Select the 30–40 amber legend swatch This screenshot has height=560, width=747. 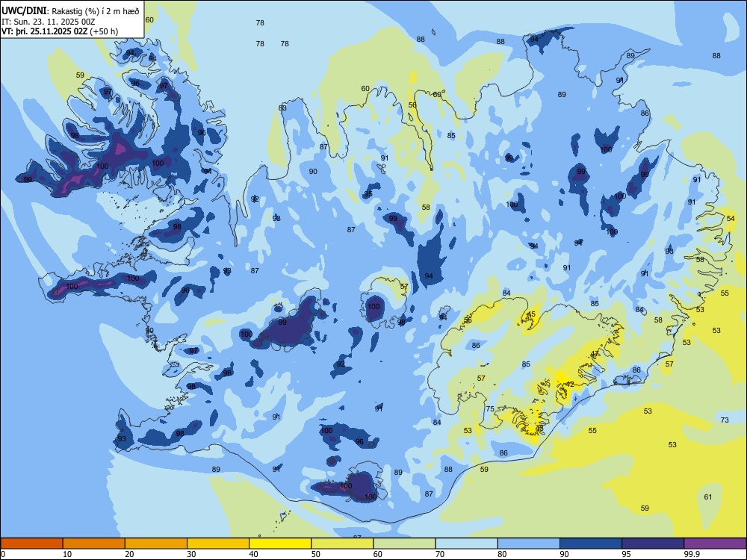click(x=218, y=544)
